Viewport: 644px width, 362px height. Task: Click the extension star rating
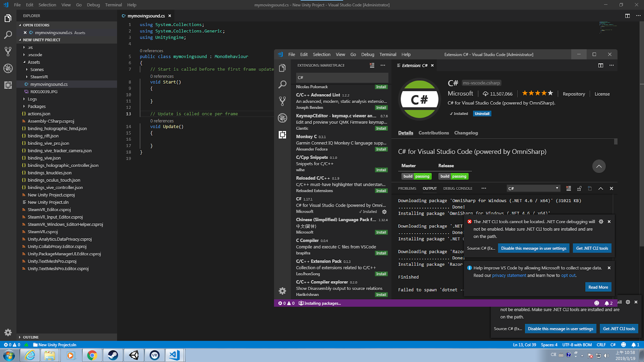538,93
